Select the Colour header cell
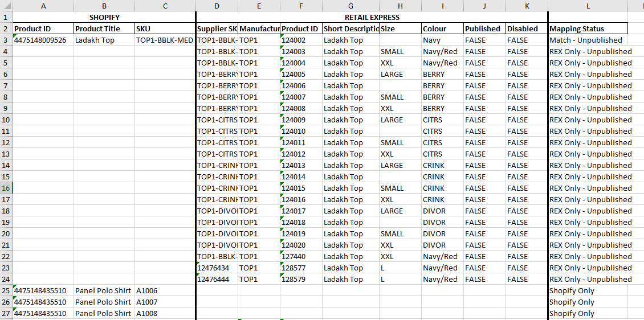Viewport: 644px width, 320px height. 443,28
